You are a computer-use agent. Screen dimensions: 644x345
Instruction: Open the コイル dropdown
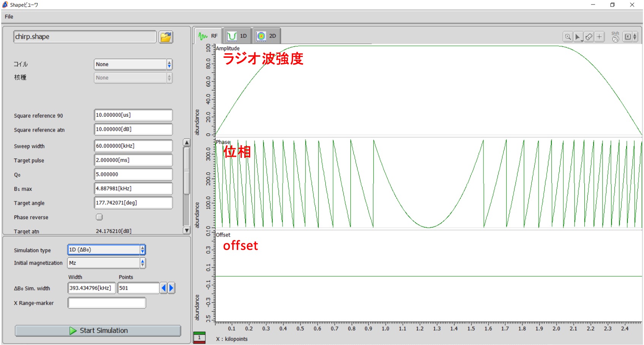(133, 64)
